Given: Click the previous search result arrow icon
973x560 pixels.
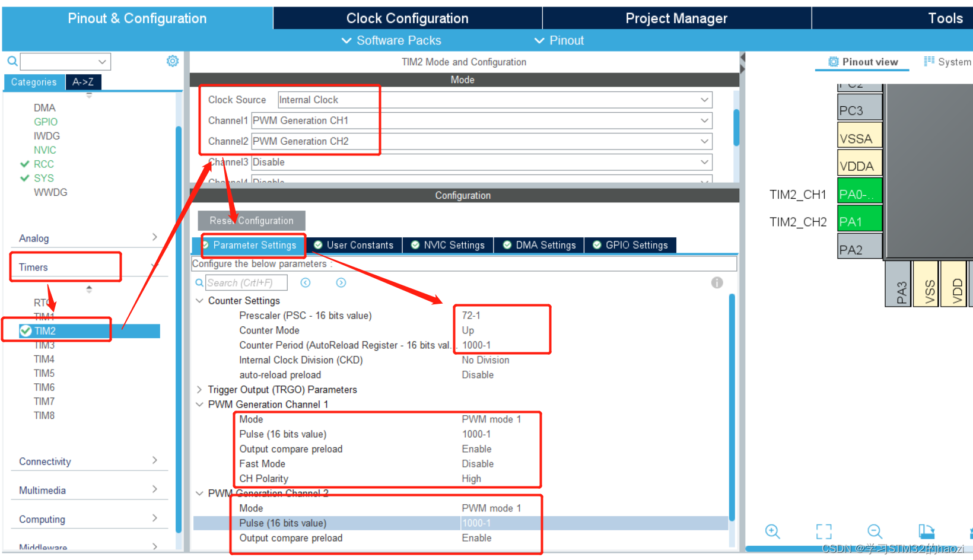Looking at the screenshot, I should pos(306,283).
